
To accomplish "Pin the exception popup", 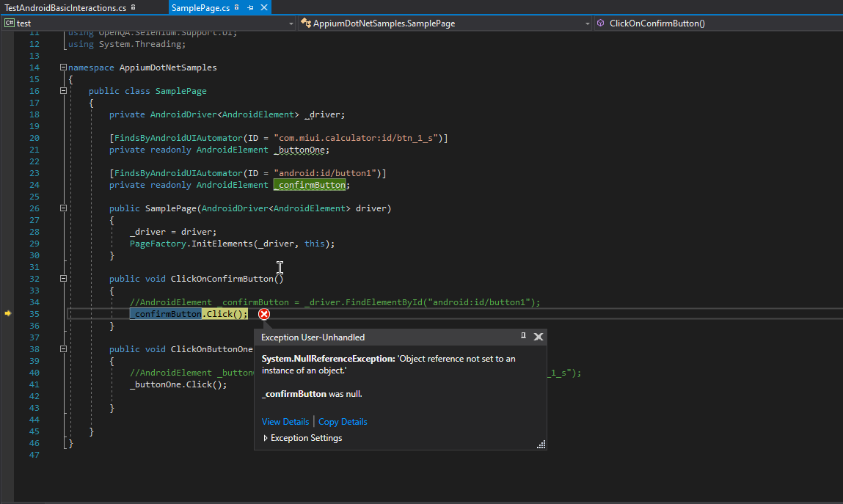I will point(523,336).
